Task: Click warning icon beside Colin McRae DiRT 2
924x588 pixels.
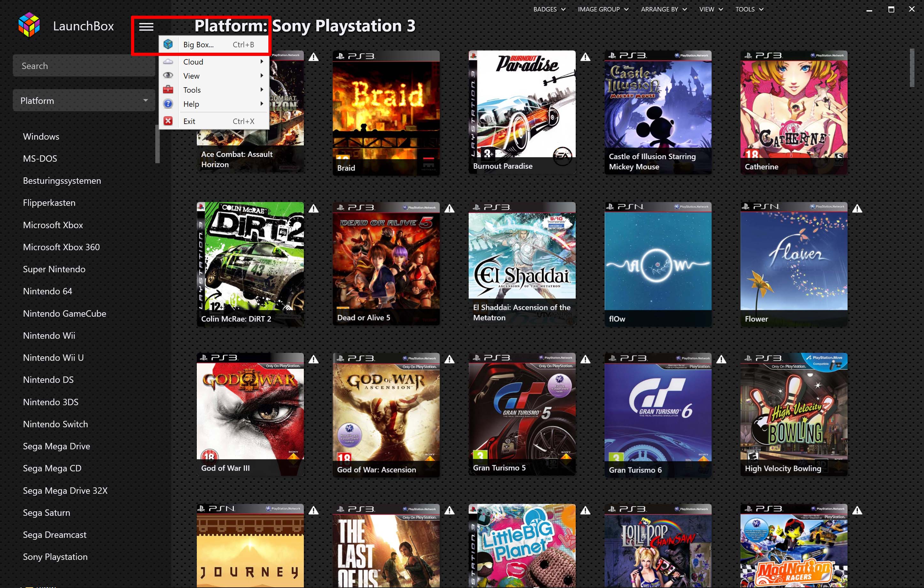Action: (313, 209)
